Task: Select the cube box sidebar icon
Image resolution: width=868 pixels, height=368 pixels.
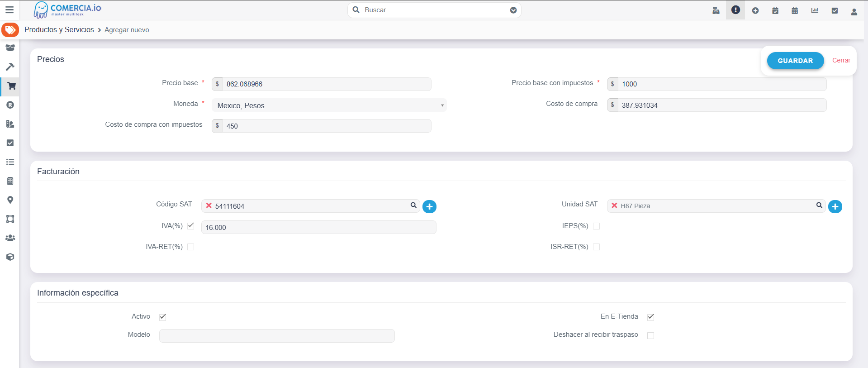Action: pyautogui.click(x=10, y=257)
